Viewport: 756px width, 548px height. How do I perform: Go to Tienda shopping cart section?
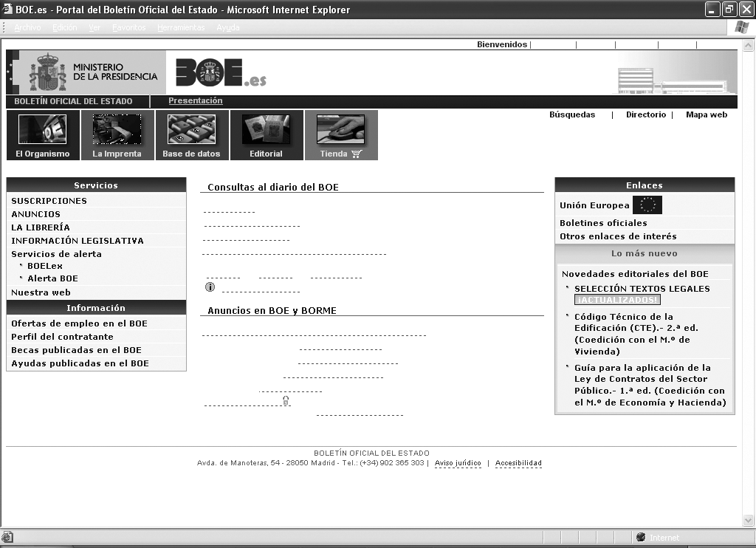coord(340,130)
